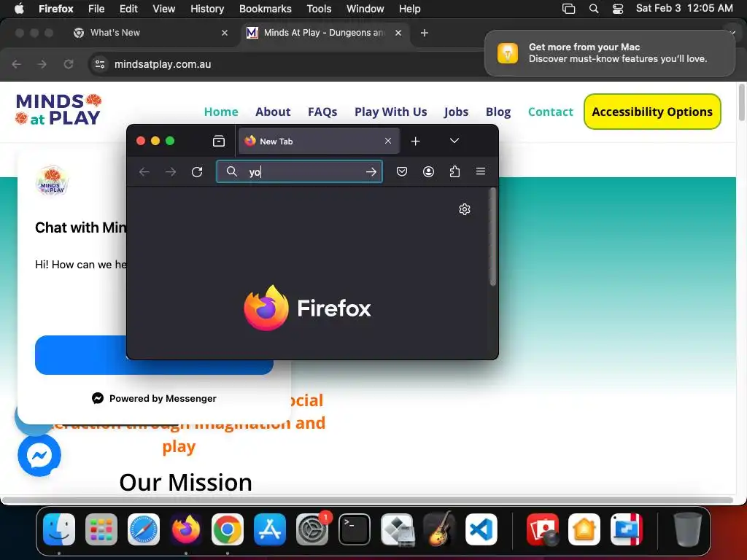
Task: Open the History menu
Action: 207,9
